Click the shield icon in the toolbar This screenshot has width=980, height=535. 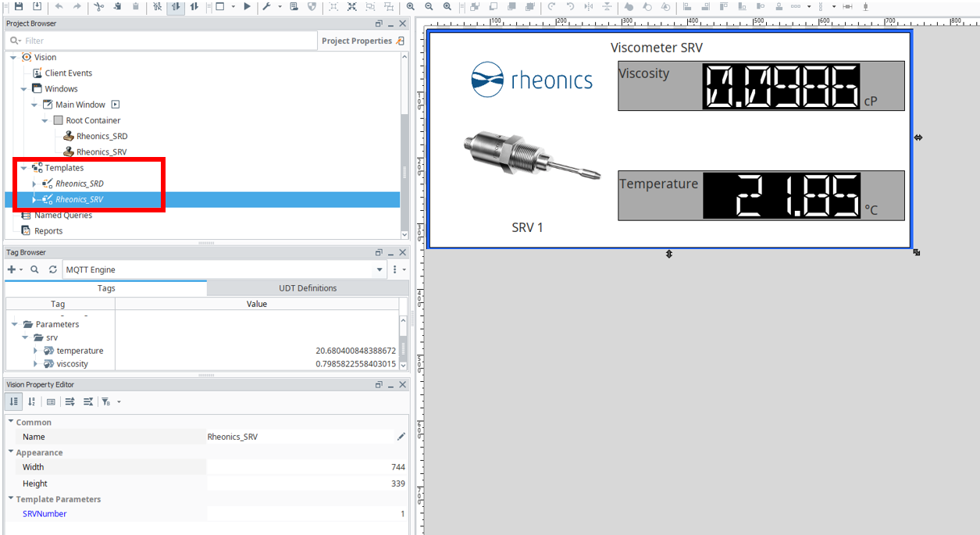(x=312, y=6)
